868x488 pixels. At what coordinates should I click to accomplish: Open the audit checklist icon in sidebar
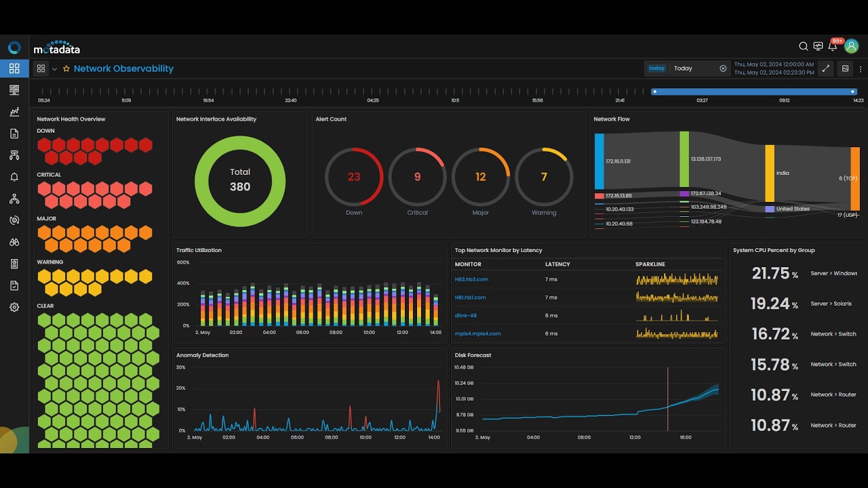click(14, 285)
